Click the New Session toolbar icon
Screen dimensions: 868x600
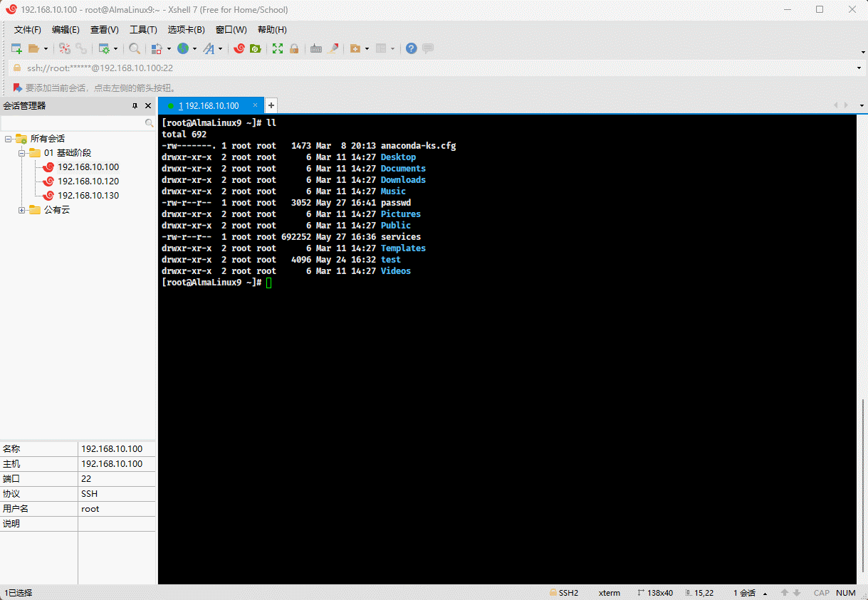(x=16, y=48)
